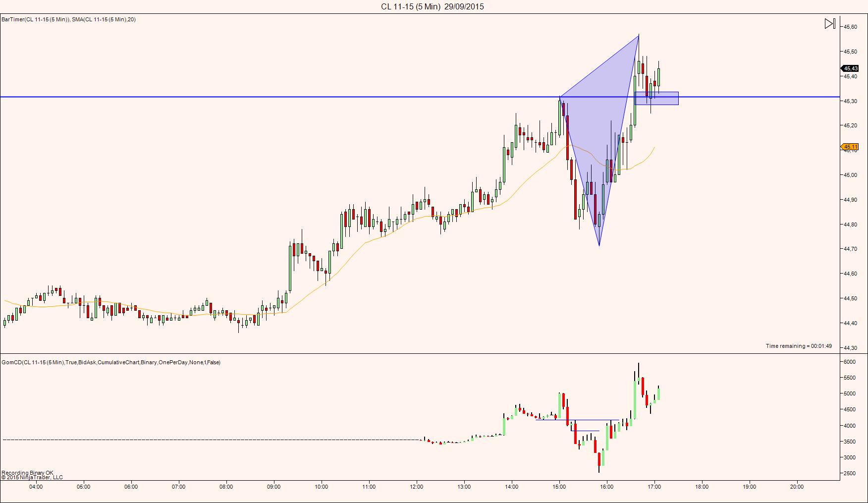This screenshot has width=868, height=503.
Task: Click the BarTimer and SMA indicator label
Action: click(x=69, y=19)
